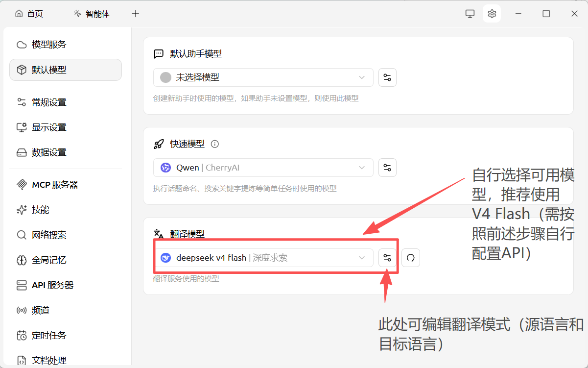Image resolution: width=588 pixels, height=368 pixels.
Task: Click the server icon beside API 服务器
Action: pyautogui.click(x=22, y=285)
